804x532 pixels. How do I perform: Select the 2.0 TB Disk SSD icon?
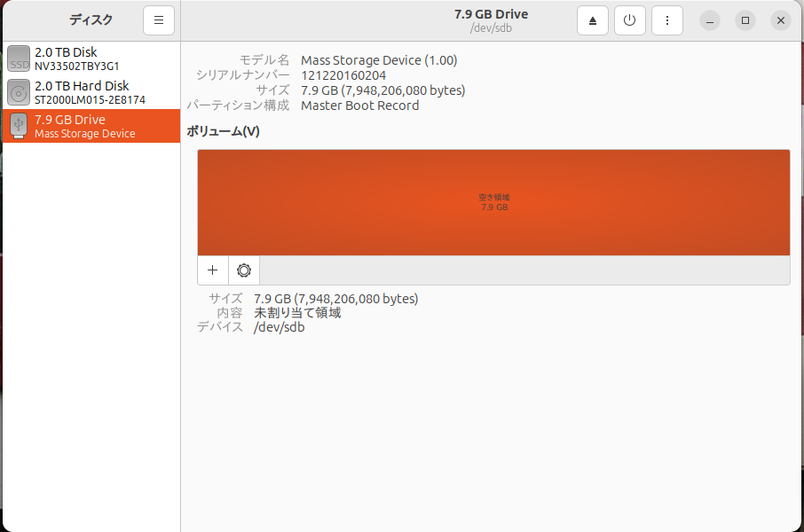tap(19, 59)
